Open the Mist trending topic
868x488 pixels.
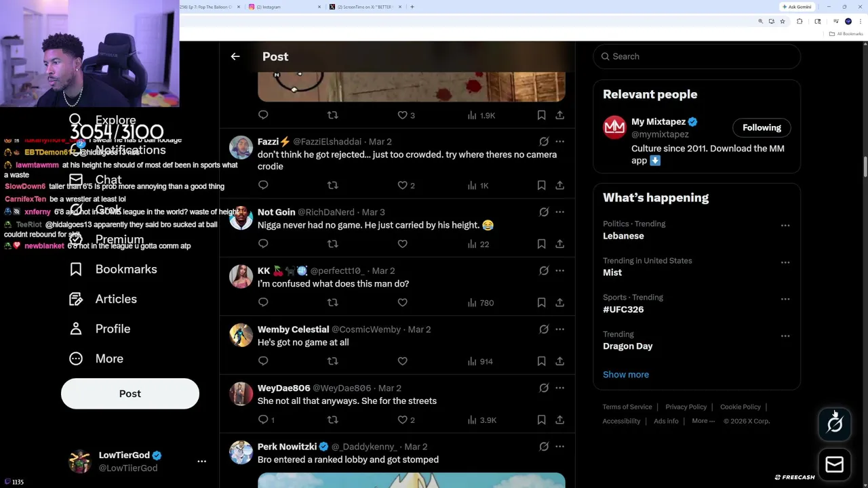tap(612, 272)
